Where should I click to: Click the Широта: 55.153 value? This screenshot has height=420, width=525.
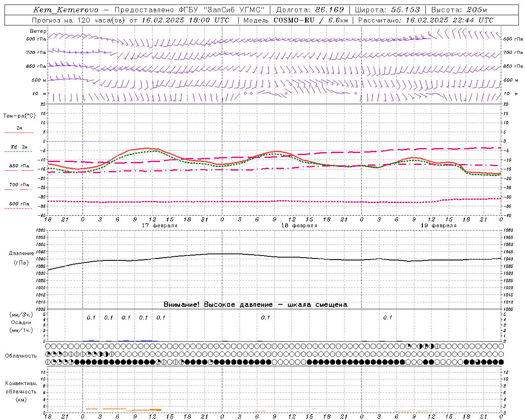point(387,10)
